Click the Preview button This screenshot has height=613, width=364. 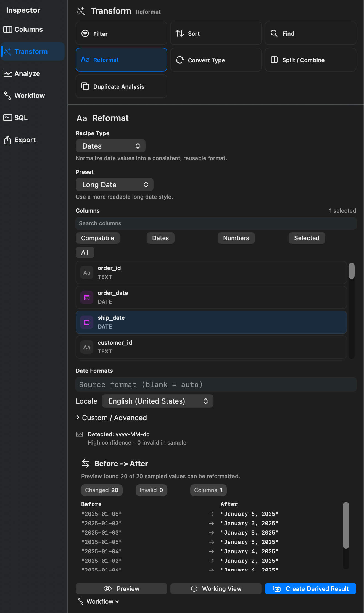122,589
